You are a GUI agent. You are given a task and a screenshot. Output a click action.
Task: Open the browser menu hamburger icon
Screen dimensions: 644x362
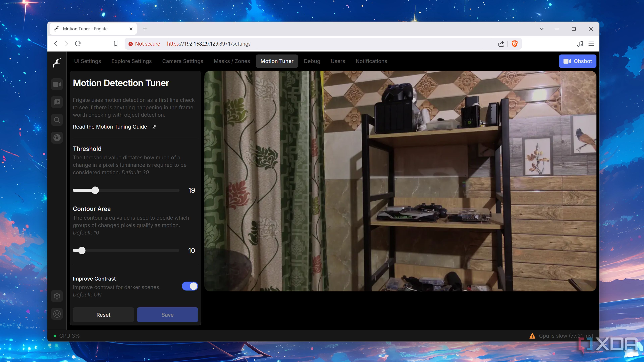tap(591, 43)
